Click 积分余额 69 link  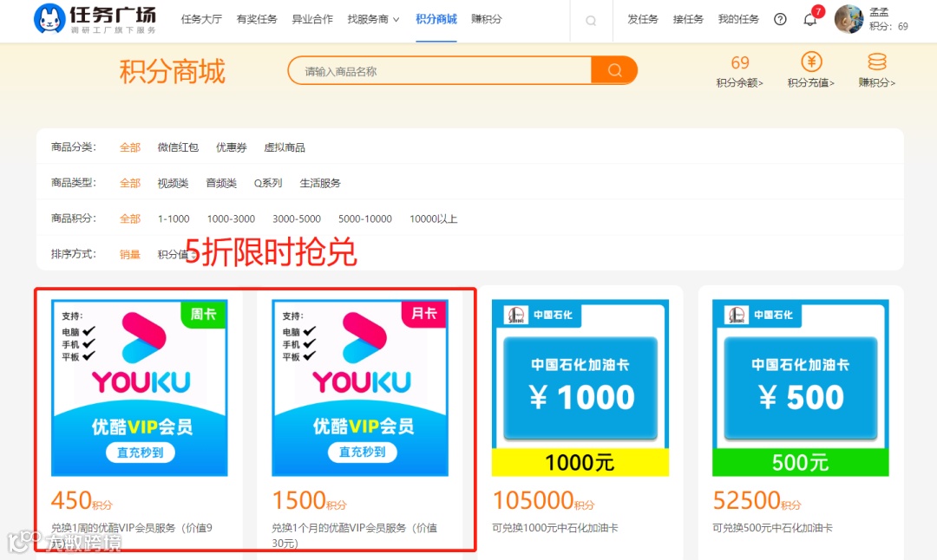[740, 71]
